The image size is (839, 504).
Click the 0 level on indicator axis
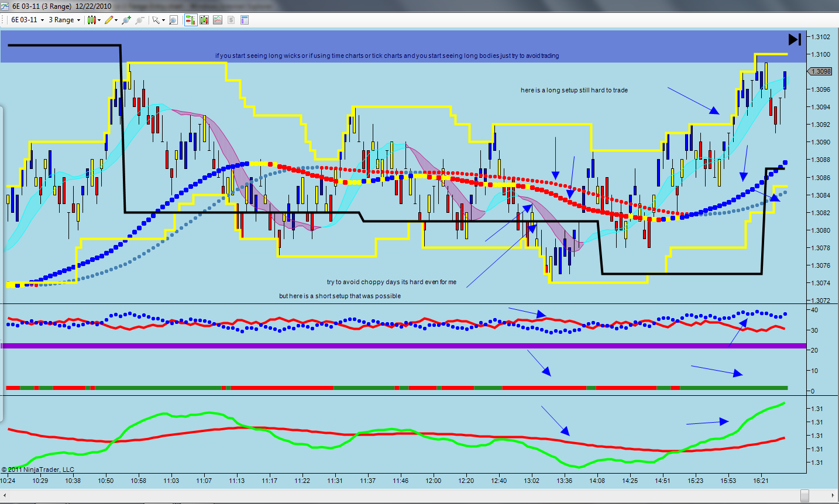point(812,391)
